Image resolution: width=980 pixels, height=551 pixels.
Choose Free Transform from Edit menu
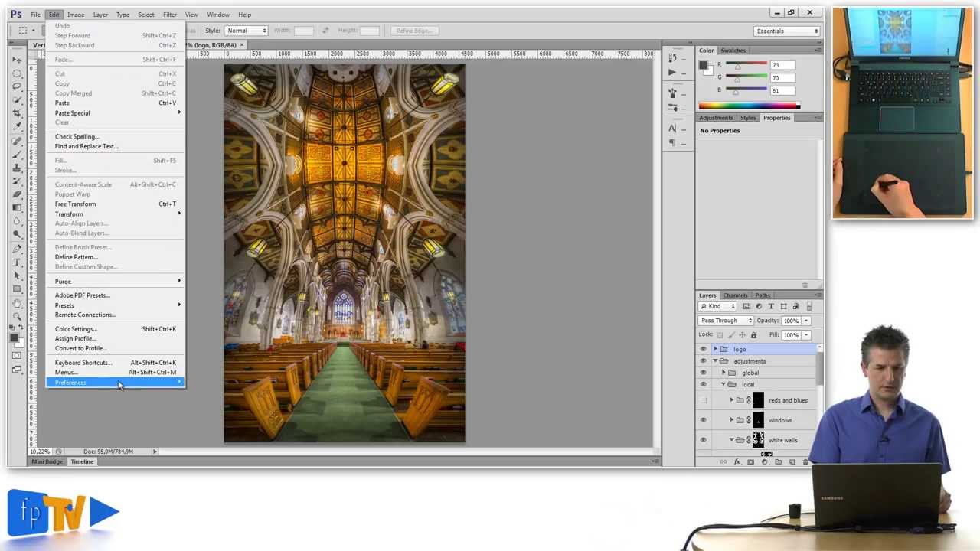click(116, 204)
